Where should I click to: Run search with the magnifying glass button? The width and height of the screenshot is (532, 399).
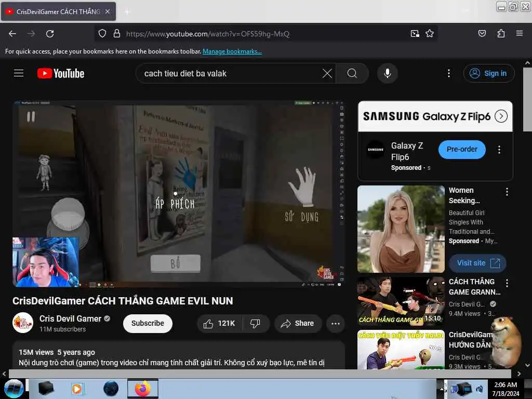point(352,73)
